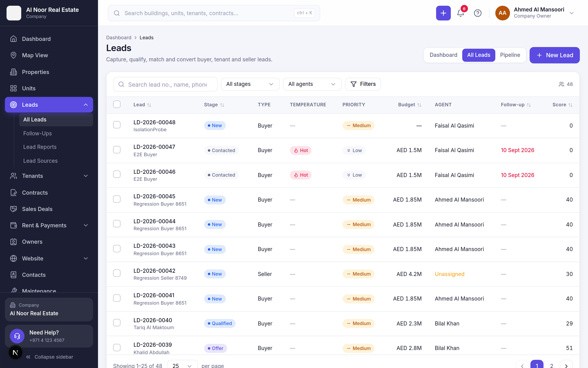Sort table by Lead column
The width and height of the screenshot is (588, 368).
tap(142, 105)
